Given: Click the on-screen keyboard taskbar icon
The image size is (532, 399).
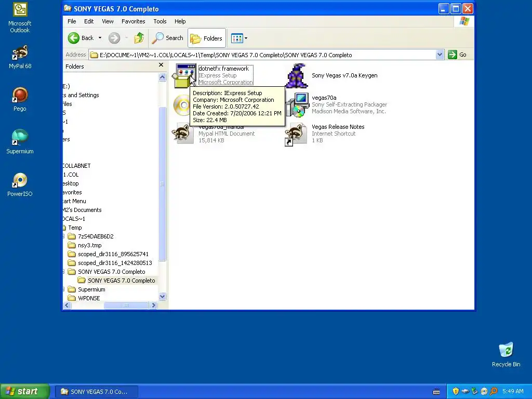Looking at the screenshot, I should coord(436,392).
